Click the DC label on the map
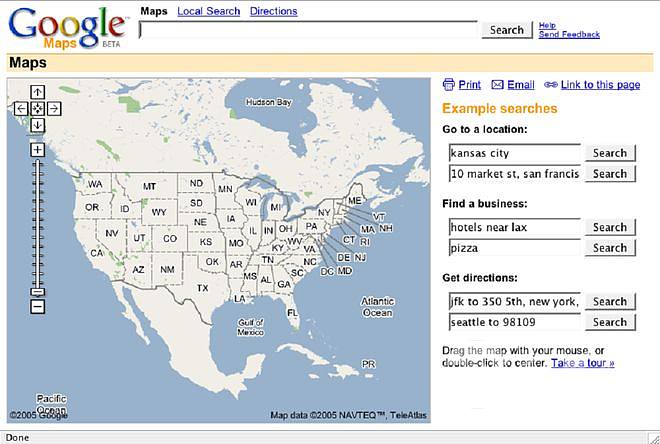 327,272
